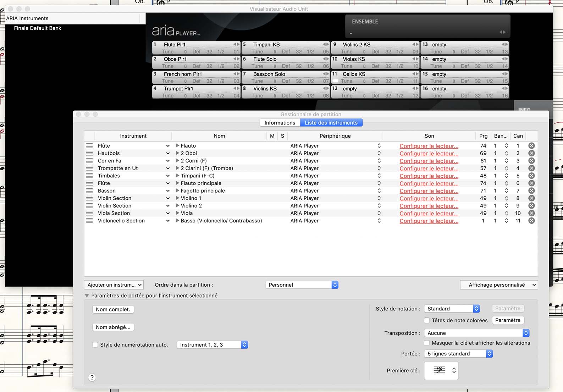563x392 pixels.
Task: Remove the Flauto instrument with X icon
Action: [531, 146]
